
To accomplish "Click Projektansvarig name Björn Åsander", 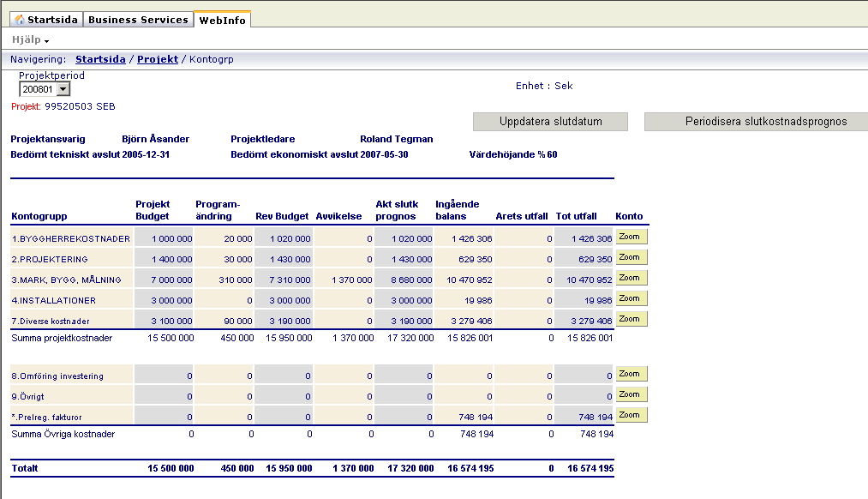I will pos(156,140).
